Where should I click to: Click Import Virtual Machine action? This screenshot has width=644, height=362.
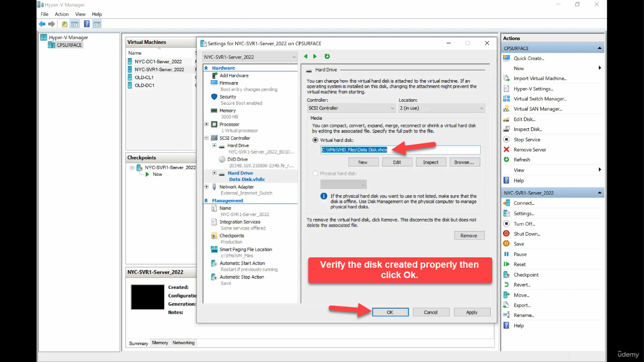[540, 78]
